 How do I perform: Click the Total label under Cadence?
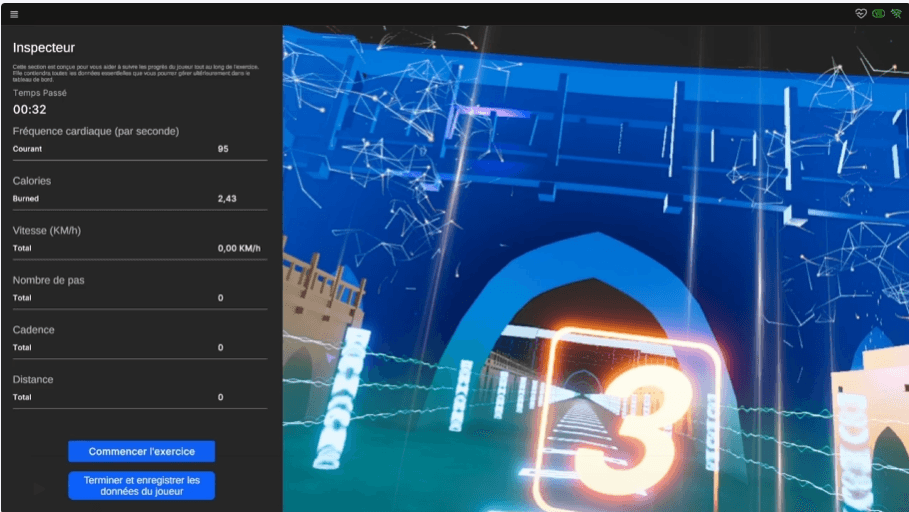coord(22,347)
